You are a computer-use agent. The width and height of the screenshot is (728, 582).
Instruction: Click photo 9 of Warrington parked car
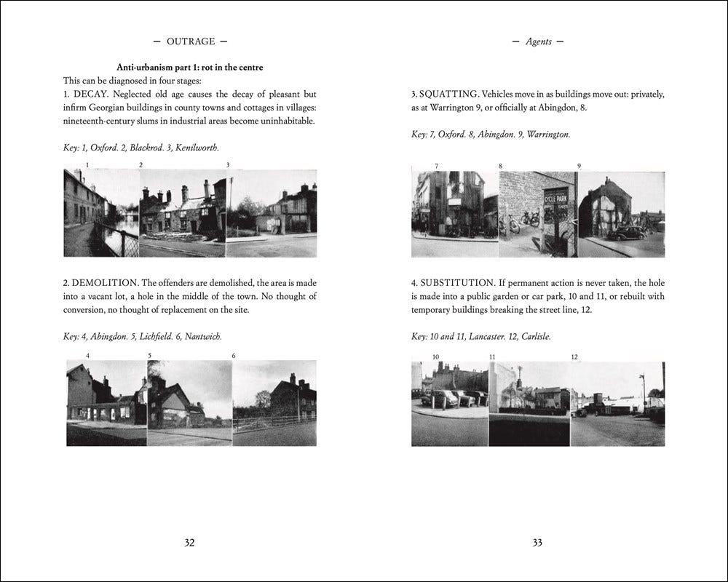pyautogui.click(x=622, y=215)
